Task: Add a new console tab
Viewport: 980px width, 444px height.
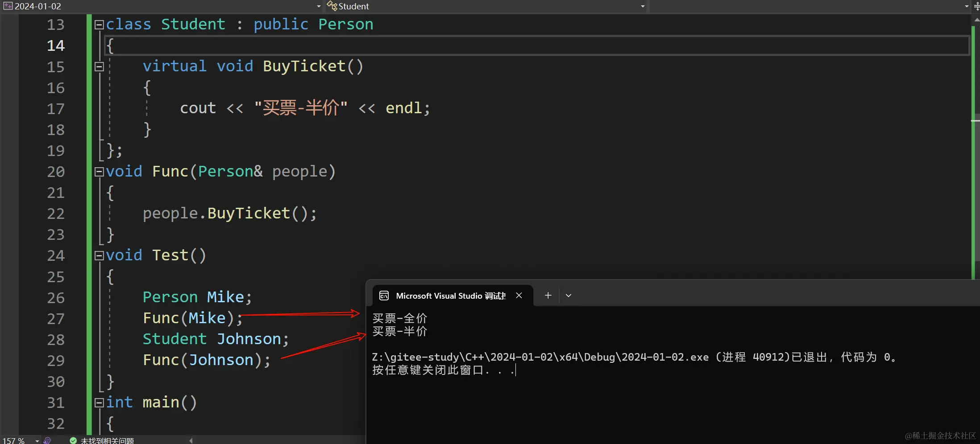Action: click(x=548, y=296)
